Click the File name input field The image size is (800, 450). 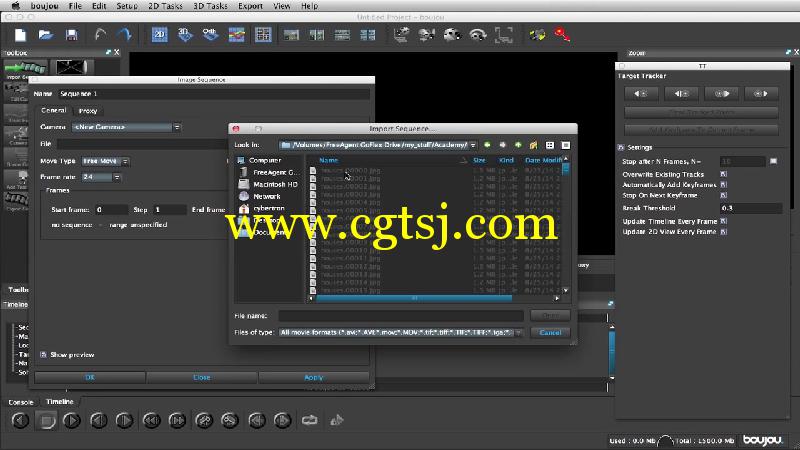(401, 316)
